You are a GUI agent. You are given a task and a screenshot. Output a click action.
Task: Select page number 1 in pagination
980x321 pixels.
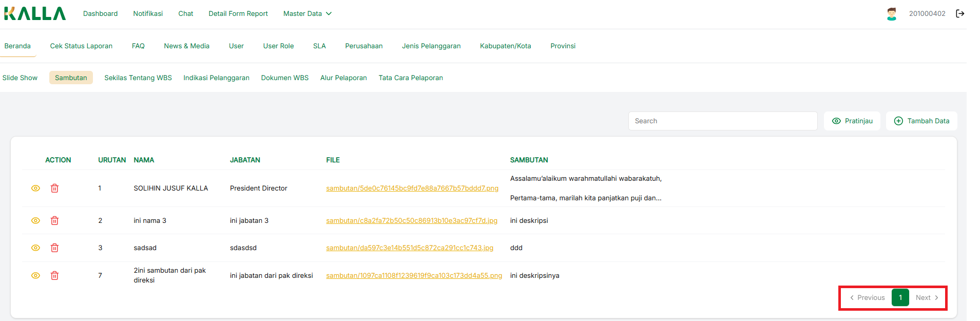point(900,298)
